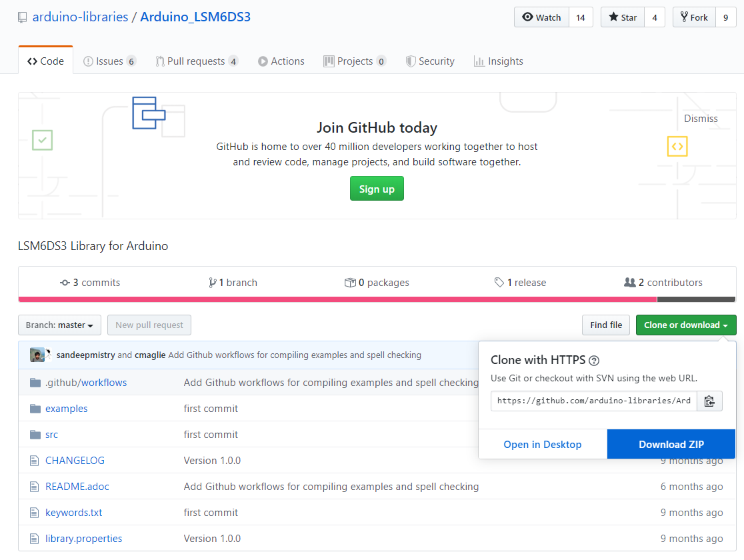This screenshot has width=744, height=560.
Task: Click the star icon on the Star button
Action: pos(613,17)
